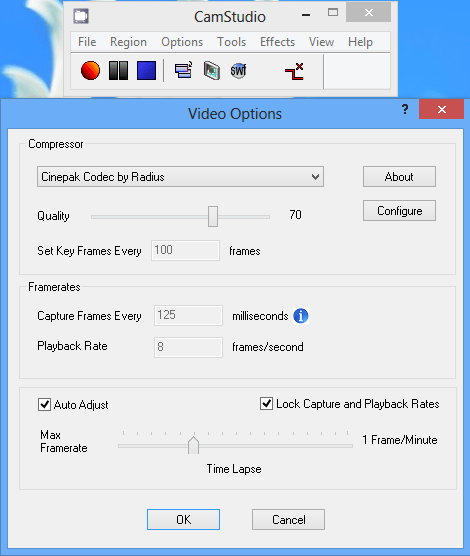Open the Region menu

[128, 42]
